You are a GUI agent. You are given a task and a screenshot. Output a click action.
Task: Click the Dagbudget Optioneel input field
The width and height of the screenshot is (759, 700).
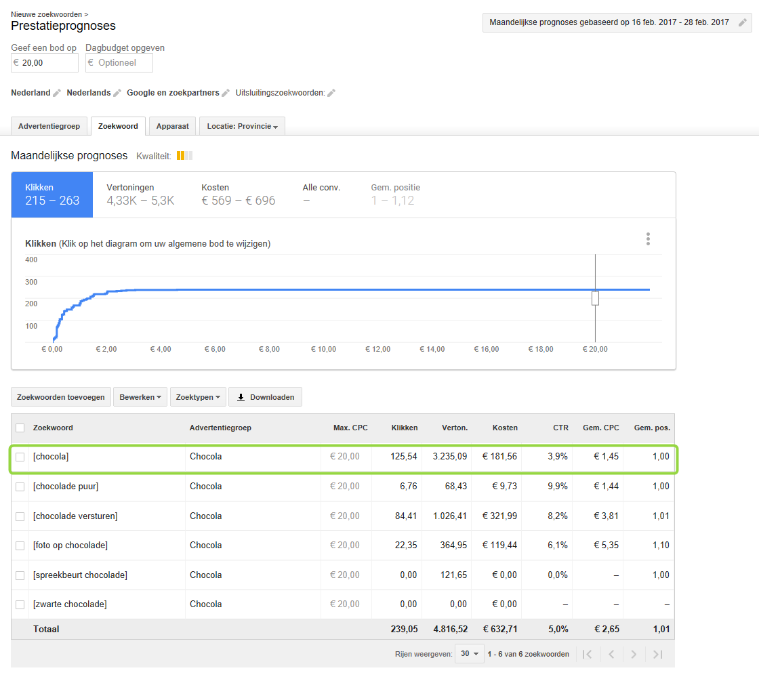[119, 63]
